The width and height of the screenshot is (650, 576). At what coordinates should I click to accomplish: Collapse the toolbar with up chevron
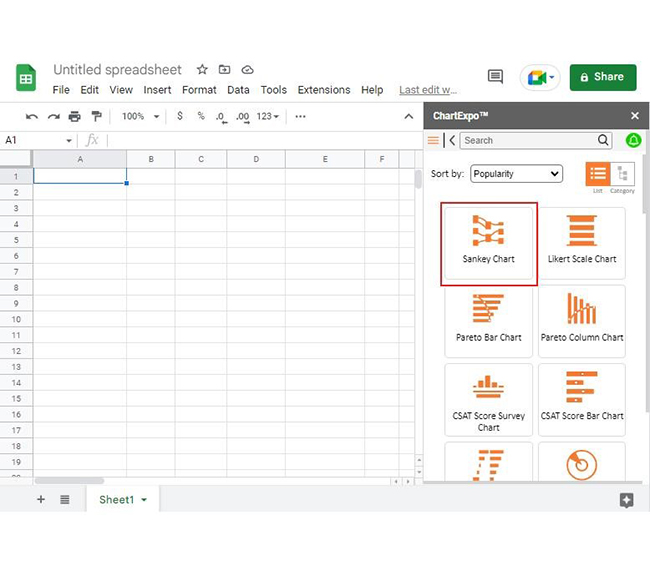[409, 117]
